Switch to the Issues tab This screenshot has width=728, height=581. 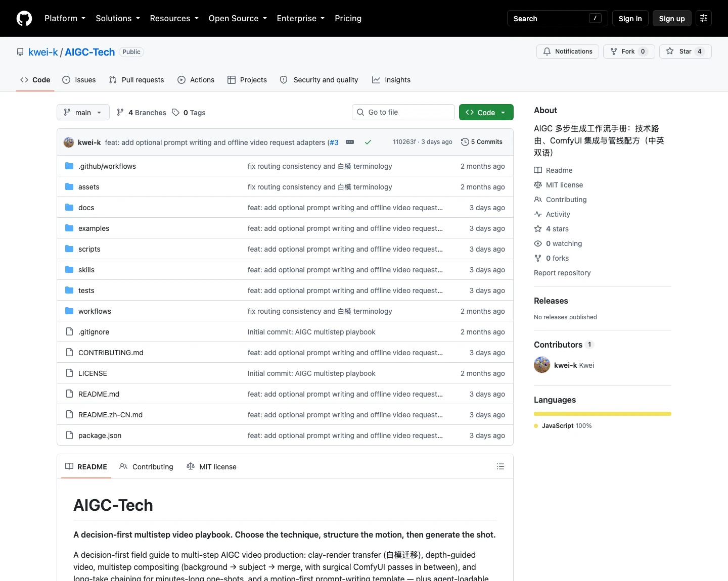(x=79, y=80)
